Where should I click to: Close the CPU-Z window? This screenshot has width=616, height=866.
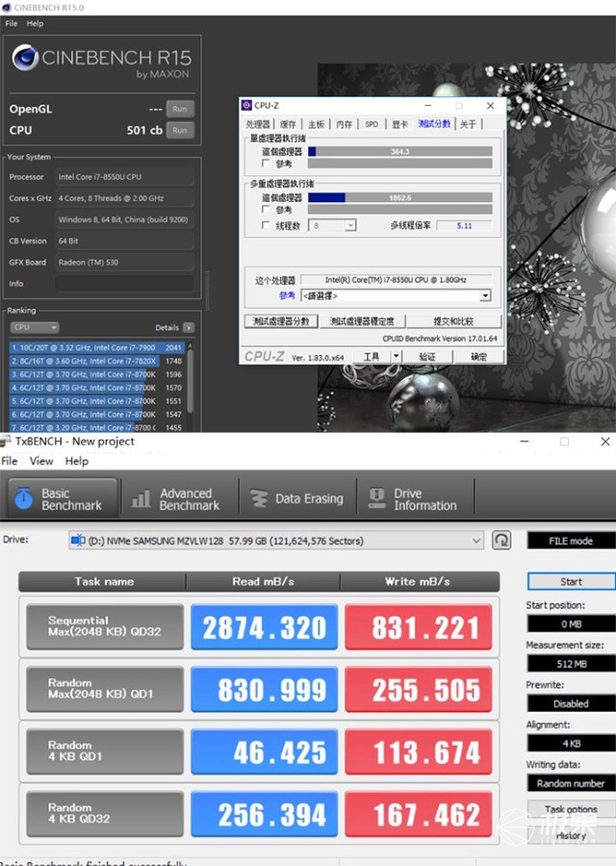pos(490,106)
